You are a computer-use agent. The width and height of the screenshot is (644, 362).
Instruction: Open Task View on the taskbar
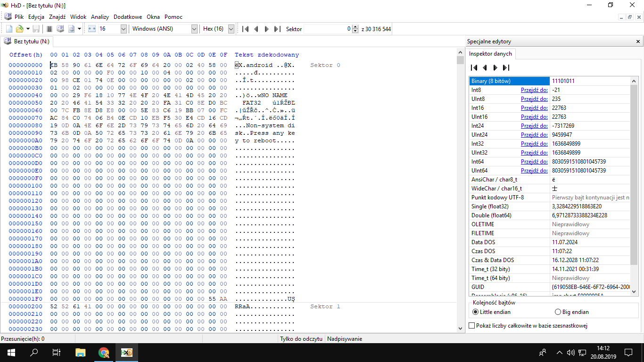(x=57, y=352)
